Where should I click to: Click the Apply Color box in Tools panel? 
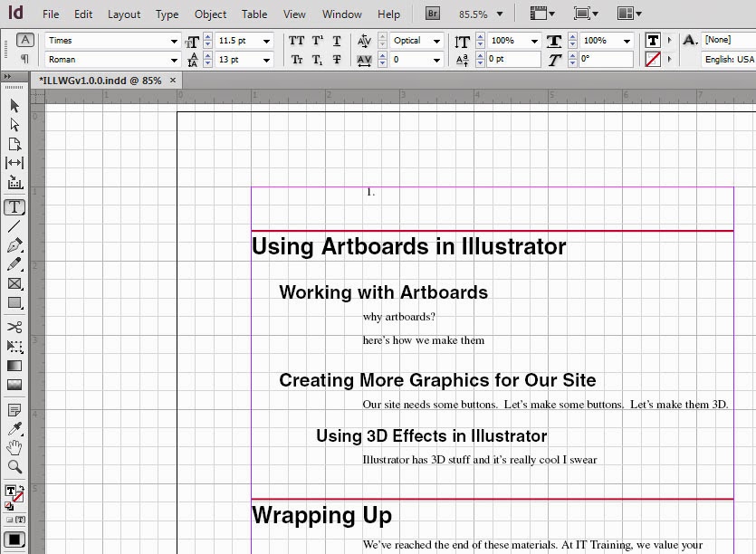tap(14, 540)
